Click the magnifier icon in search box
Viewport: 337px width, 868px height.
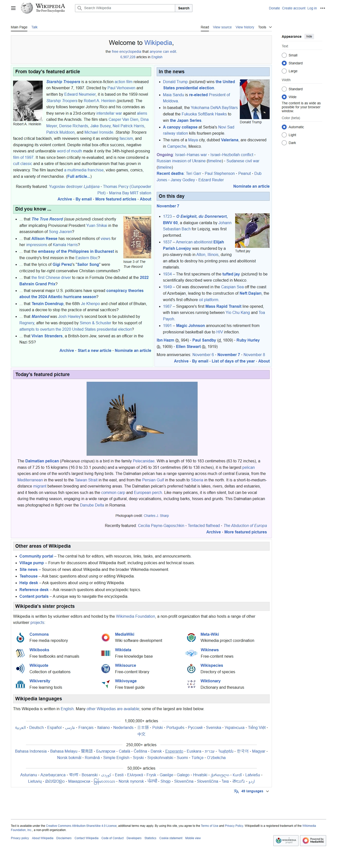pos(79,8)
